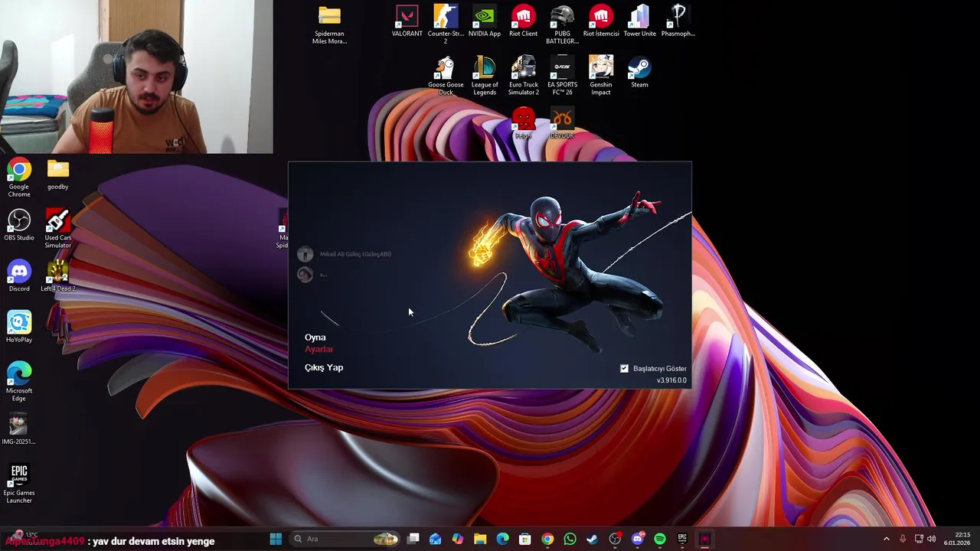
Task: Launch the VALORANT desktop shortcut
Action: (x=407, y=21)
